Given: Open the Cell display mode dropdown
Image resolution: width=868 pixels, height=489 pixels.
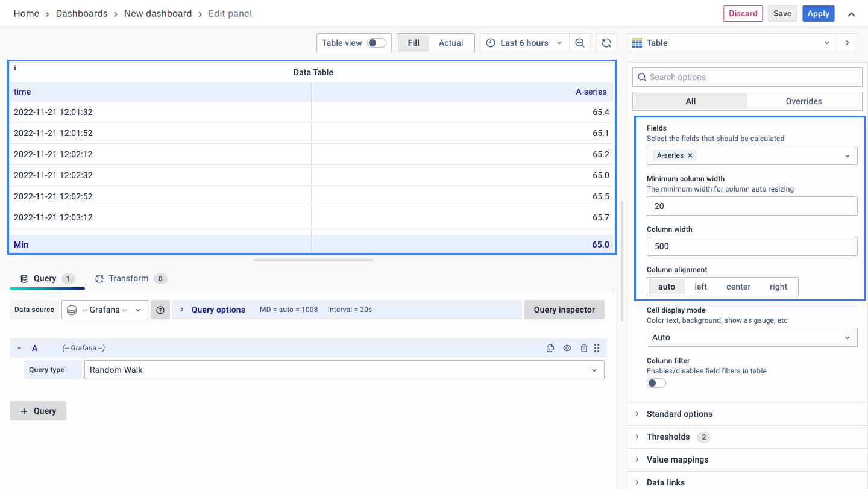Looking at the screenshot, I should pyautogui.click(x=752, y=337).
